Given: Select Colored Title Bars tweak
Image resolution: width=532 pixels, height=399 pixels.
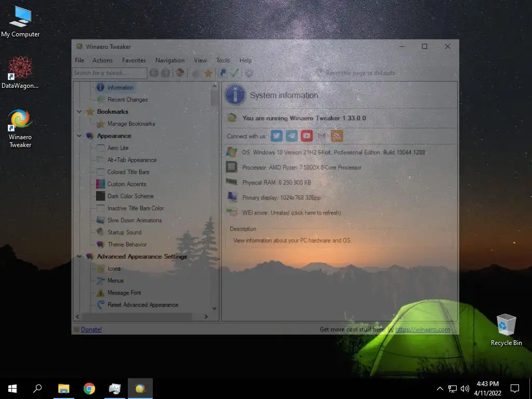Looking at the screenshot, I should pos(128,172).
